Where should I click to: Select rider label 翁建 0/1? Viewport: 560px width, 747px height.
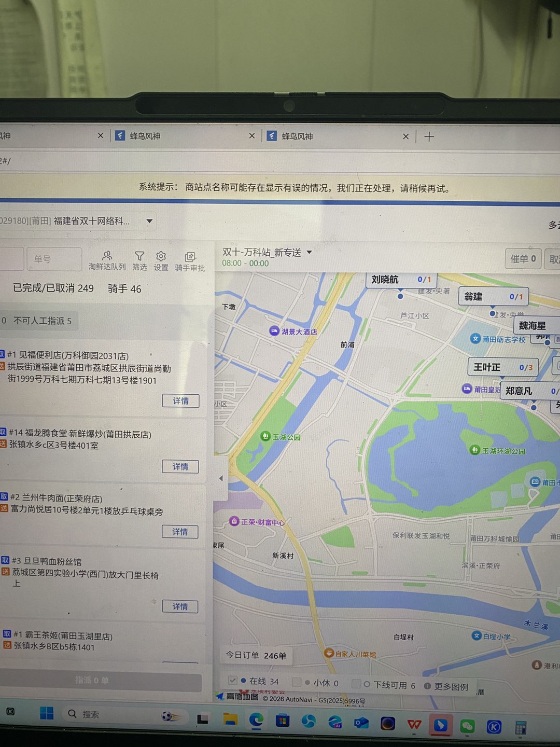tap(494, 297)
